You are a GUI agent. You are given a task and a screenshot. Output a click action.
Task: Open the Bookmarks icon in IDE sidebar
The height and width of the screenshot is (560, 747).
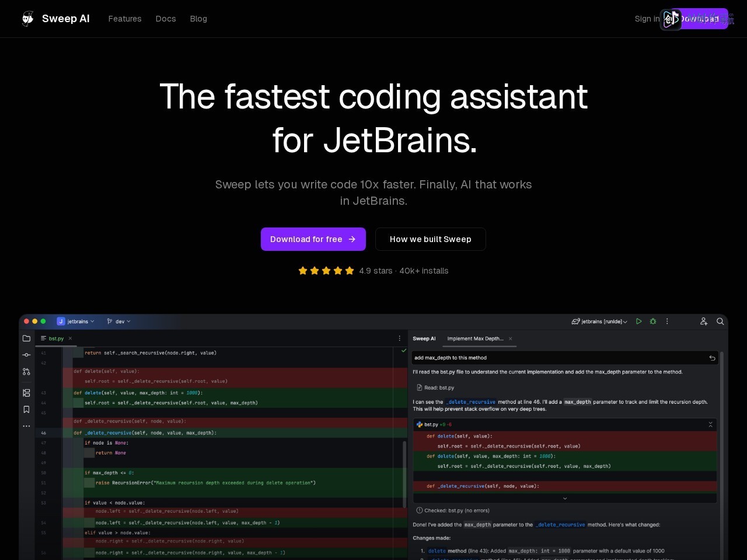(x=26, y=409)
